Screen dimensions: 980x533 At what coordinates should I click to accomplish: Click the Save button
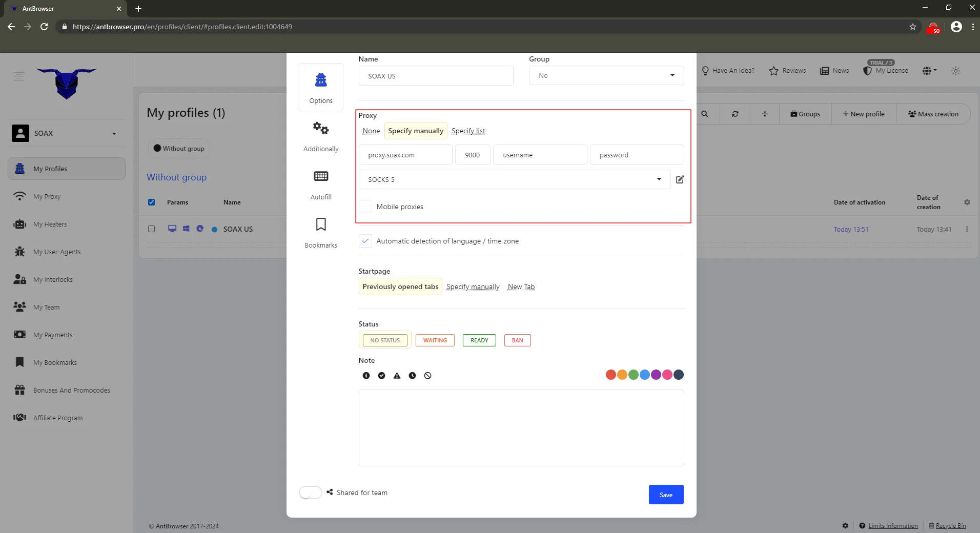(666, 495)
